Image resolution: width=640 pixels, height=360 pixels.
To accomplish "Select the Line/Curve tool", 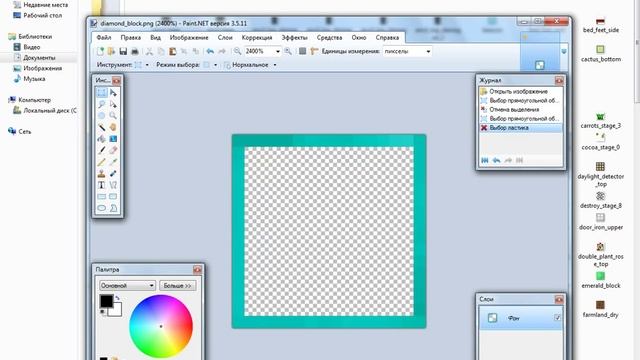I will pos(113,185).
